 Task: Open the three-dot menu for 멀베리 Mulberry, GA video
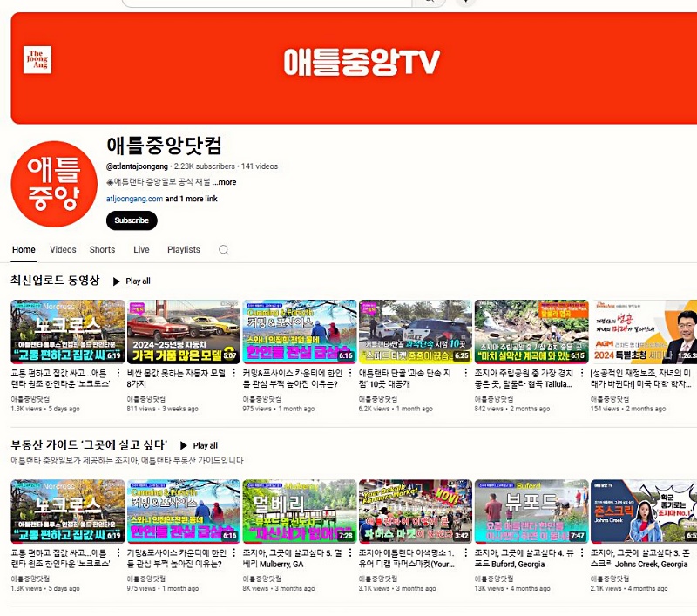tap(350, 553)
